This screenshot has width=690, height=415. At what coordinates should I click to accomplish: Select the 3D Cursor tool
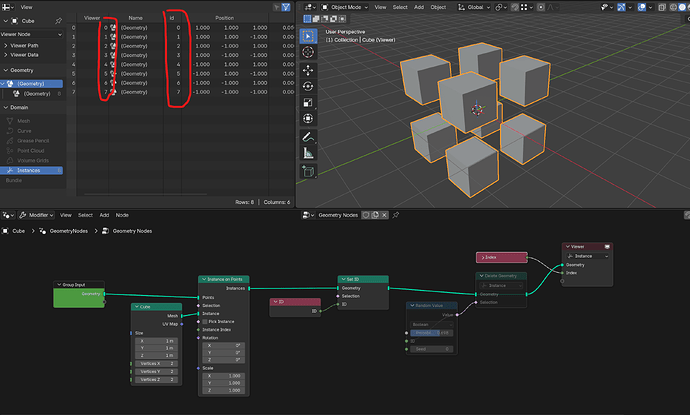(x=308, y=52)
